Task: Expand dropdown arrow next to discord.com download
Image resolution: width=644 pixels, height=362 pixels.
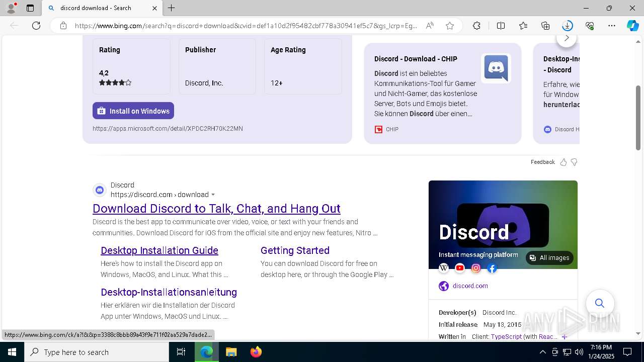Action: (x=213, y=195)
